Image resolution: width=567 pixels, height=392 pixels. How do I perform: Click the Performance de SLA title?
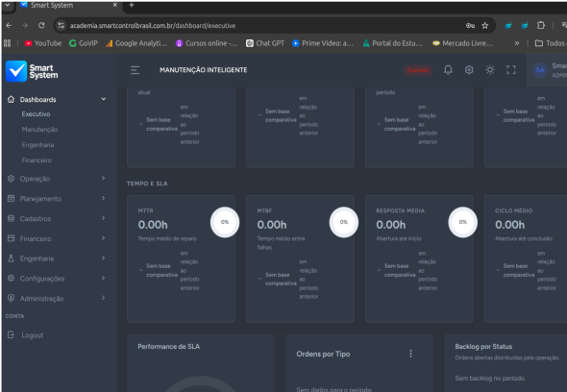click(168, 347)
